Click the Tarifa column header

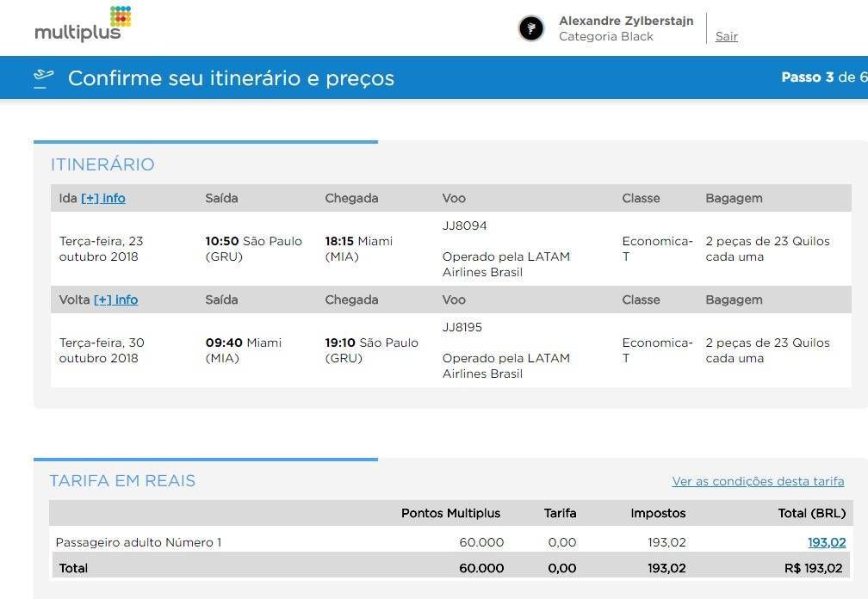click(x=561, y=513)
